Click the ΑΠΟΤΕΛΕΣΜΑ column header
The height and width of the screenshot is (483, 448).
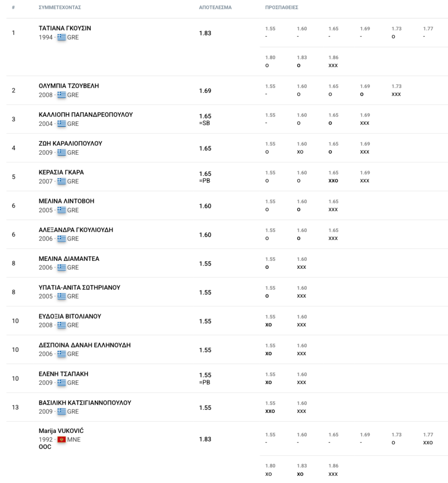215,8
